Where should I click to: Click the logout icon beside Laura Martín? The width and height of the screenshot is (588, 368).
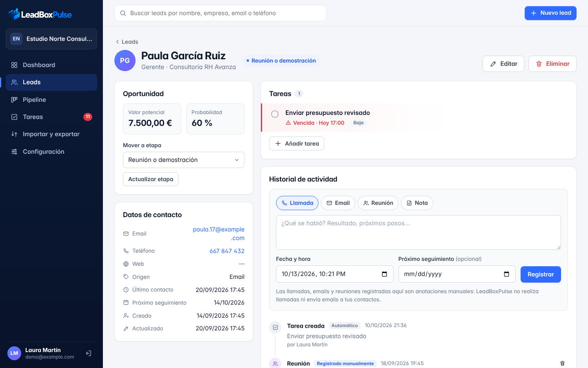[88, 353]
